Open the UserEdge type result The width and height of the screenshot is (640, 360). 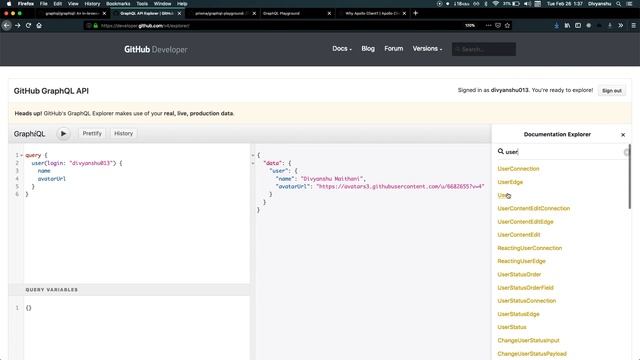pyautogui.click(x=510, y=182)
